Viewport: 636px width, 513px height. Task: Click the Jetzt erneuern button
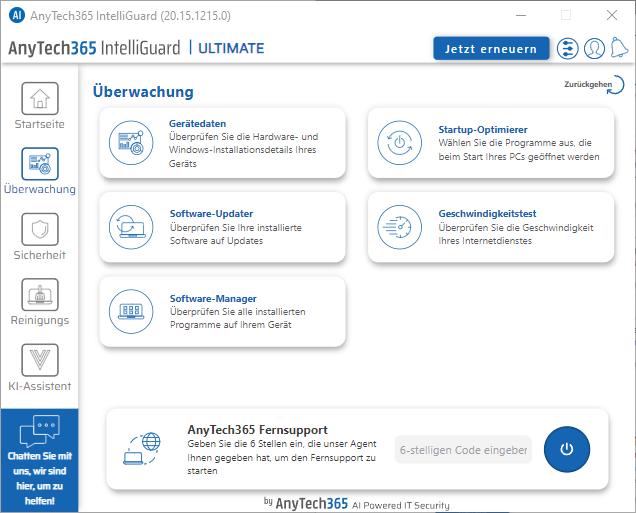[491, 48]
